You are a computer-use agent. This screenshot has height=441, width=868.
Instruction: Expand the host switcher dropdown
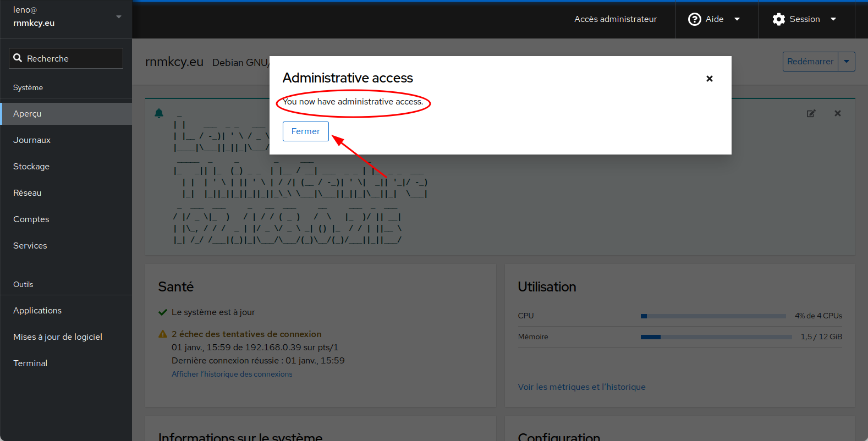point(118,16)
